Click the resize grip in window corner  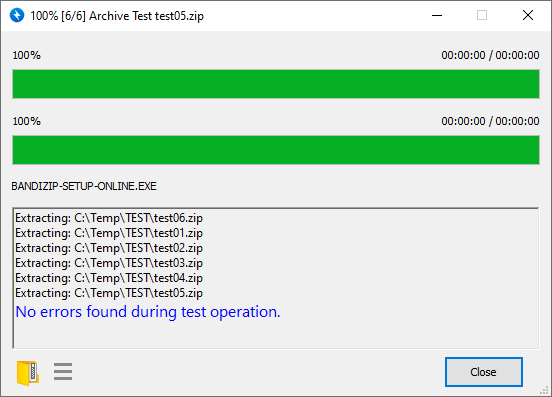[x=545, y=390]
